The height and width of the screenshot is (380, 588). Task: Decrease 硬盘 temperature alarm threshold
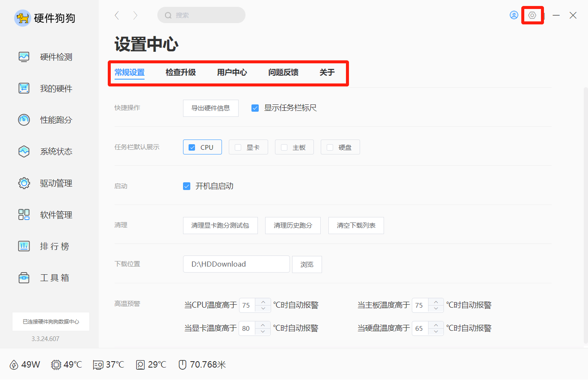tap(436, 332)
